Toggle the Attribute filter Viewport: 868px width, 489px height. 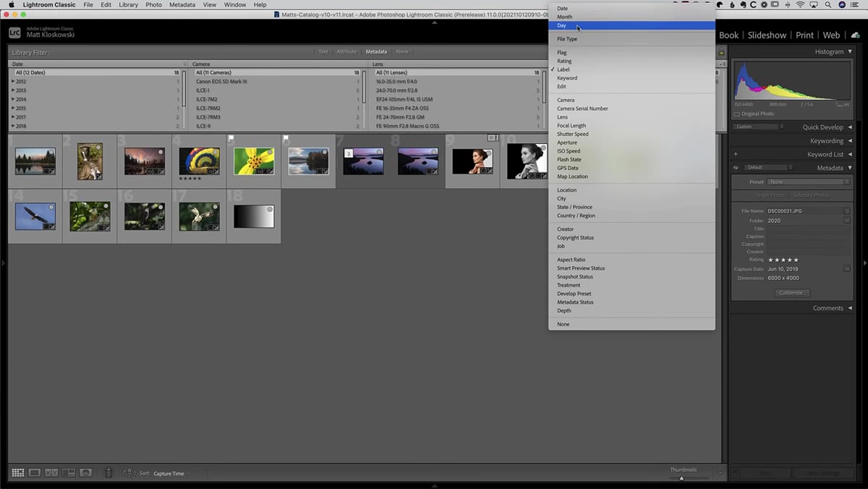346,52
